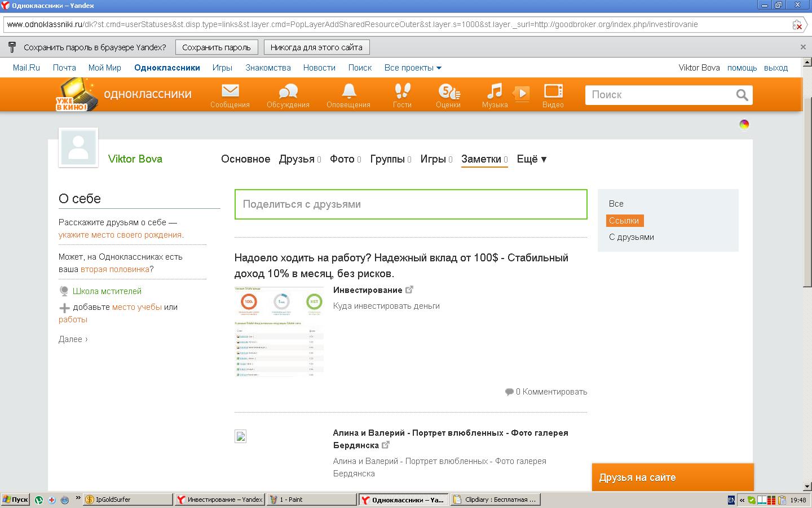The height and width of the screenshot is (508, 812).
Task: Click the page scrollbar down arrow
Action: click(807, 486)
